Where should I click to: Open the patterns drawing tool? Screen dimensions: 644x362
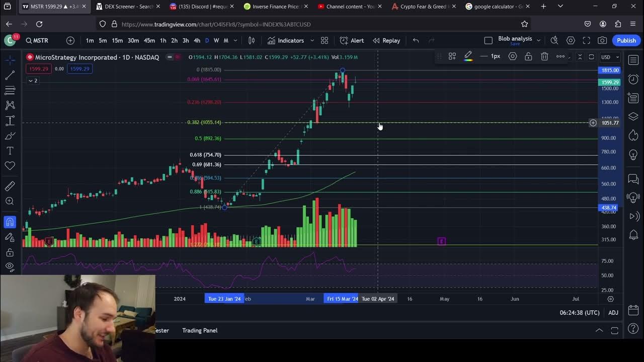(10, 106)
